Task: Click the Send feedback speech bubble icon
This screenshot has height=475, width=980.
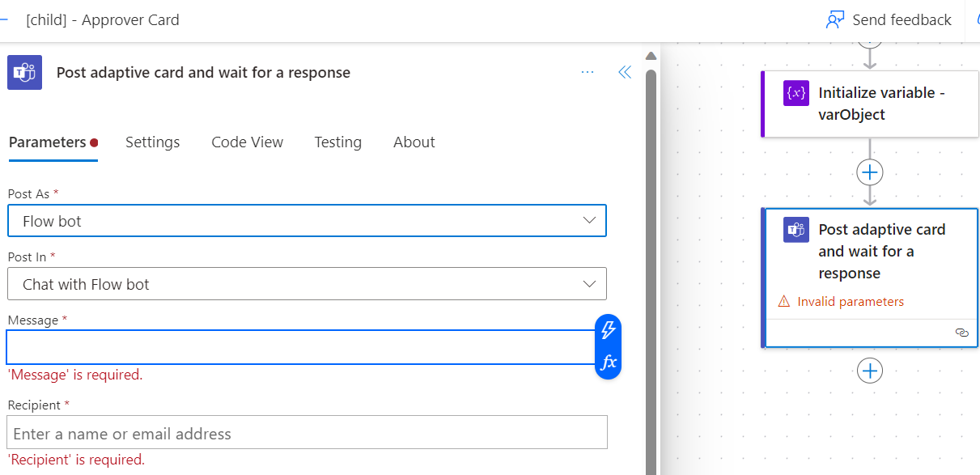Action: (833, 19)
